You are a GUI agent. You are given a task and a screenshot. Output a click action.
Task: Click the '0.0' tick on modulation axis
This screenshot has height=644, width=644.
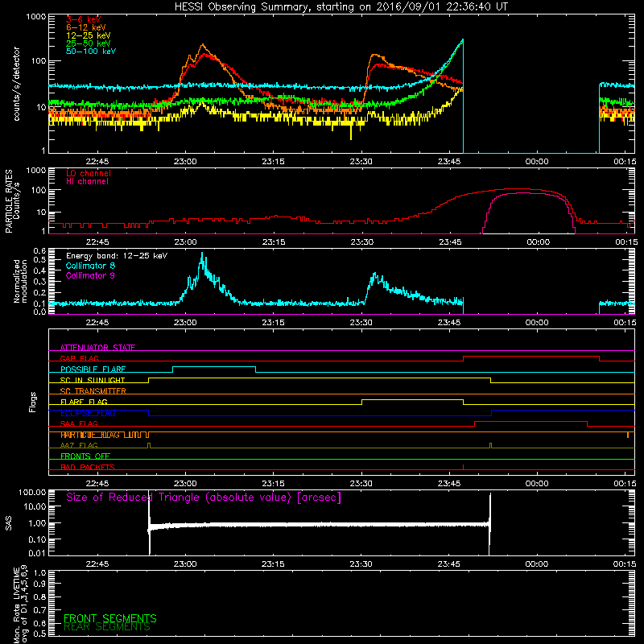click(x=39, y=312)
